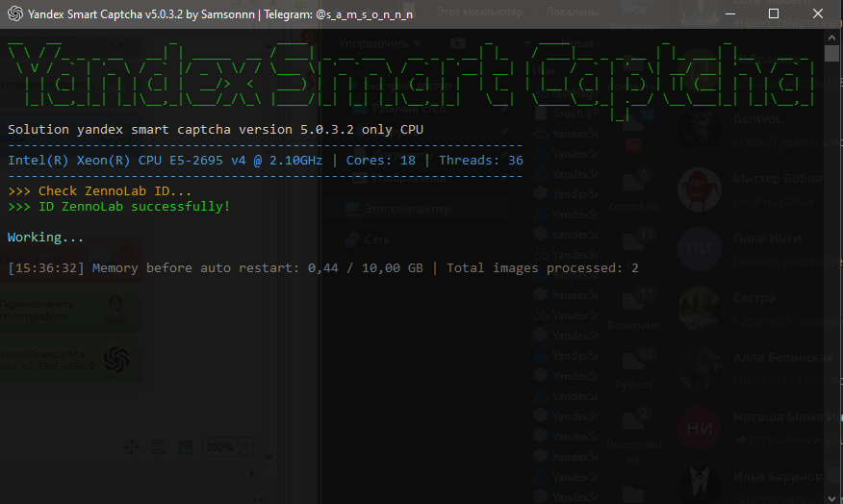Click the 'Working...' status line
843x504 pixels.
pos(45,237)
